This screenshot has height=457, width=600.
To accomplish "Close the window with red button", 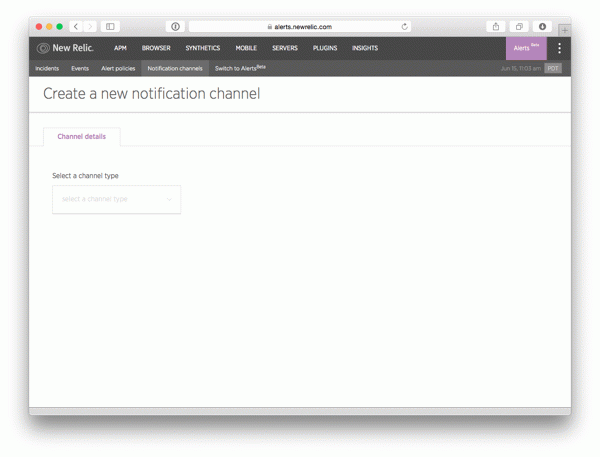I will point(39,26).
